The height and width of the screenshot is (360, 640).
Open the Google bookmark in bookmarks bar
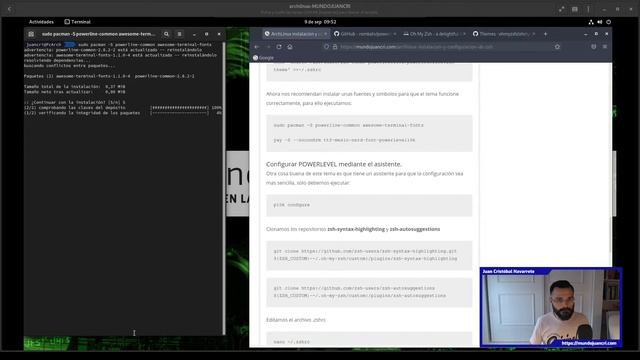point(263,58)
